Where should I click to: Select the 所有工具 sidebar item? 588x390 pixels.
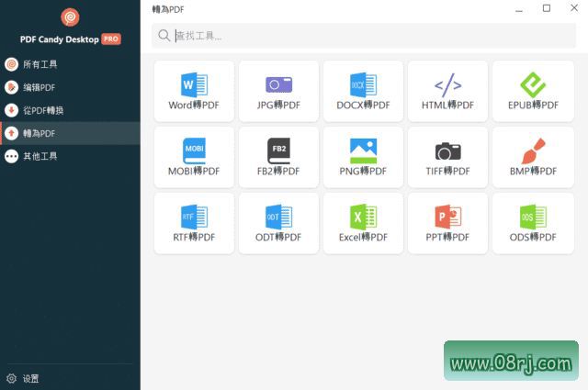[x=70, y=64]
